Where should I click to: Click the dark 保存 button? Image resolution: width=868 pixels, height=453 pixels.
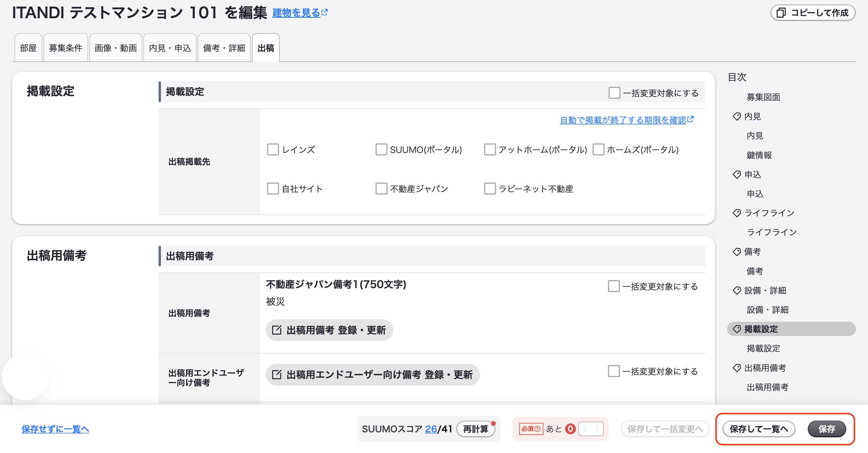click(826, 429)
